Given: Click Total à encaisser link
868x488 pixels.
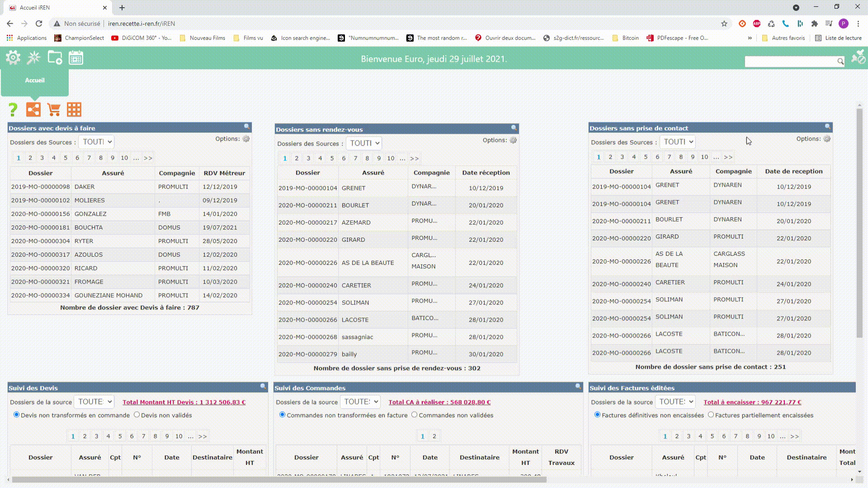Looking at the screenshot, I should (752, 402).
